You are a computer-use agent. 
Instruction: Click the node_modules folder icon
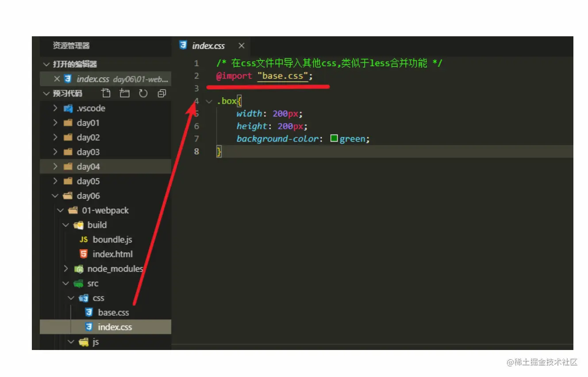tap(79, 269)
